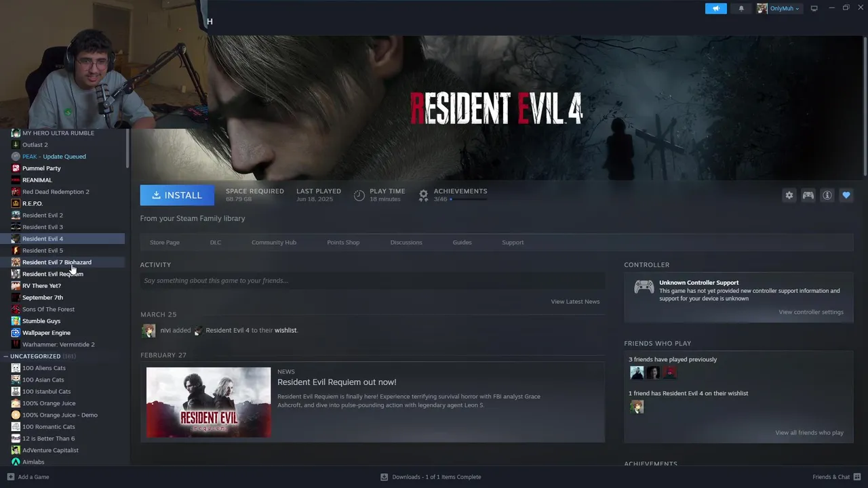Click the R.E.P.O. game icon

pos(16,203)
